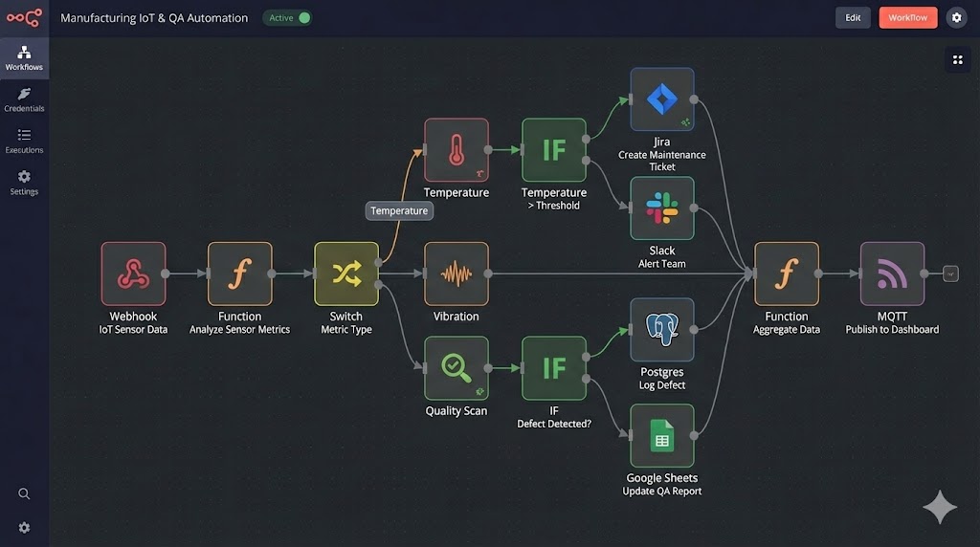Select the MQTT Publish to Dashboard node
The width and height of the screenshot is (980, 547).
[892, 273]
